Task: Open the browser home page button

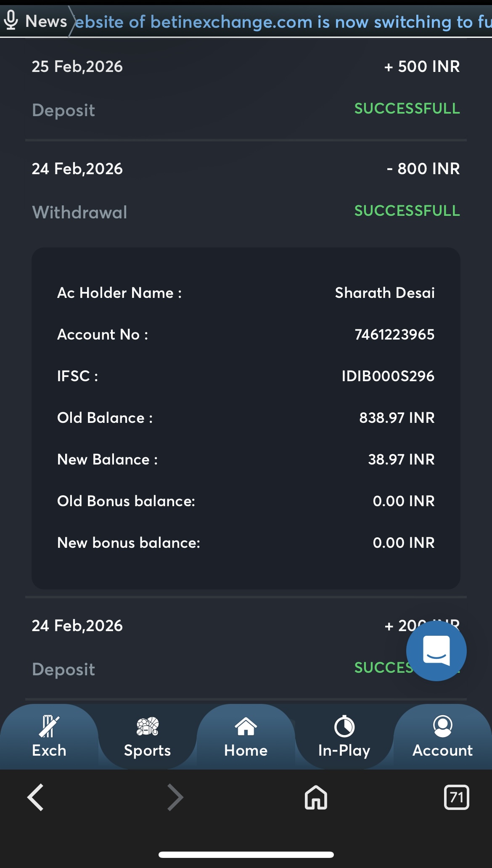Action: [x=316, y=797]
